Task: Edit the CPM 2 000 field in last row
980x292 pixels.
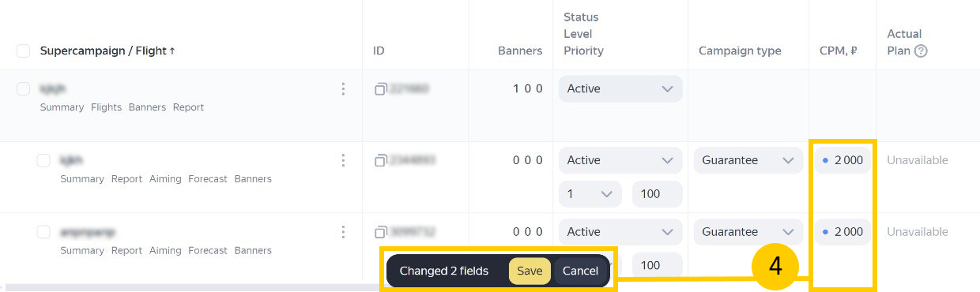Action: click(842, 232)
